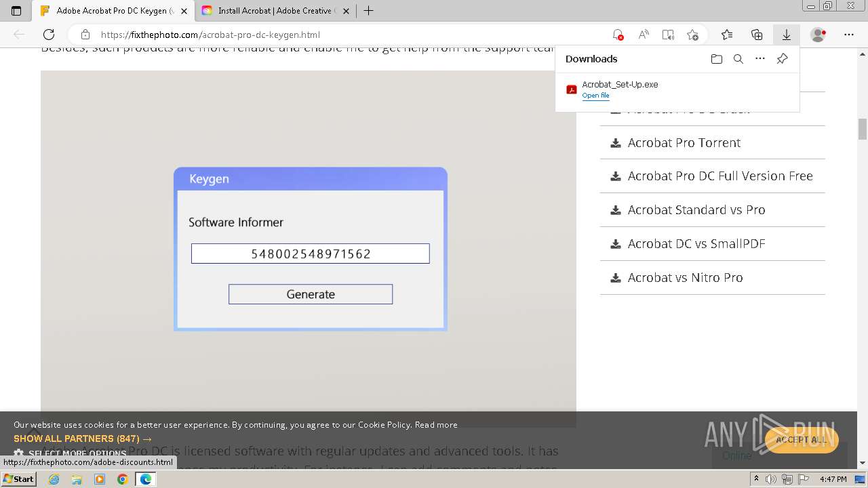Search downloads with magnifier icon
Viewport: 868px width, 488px height.
pos(738,59)
